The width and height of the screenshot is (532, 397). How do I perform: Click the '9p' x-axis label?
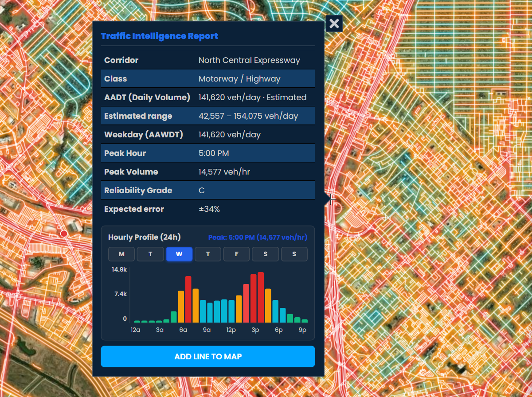pos(302,330)
